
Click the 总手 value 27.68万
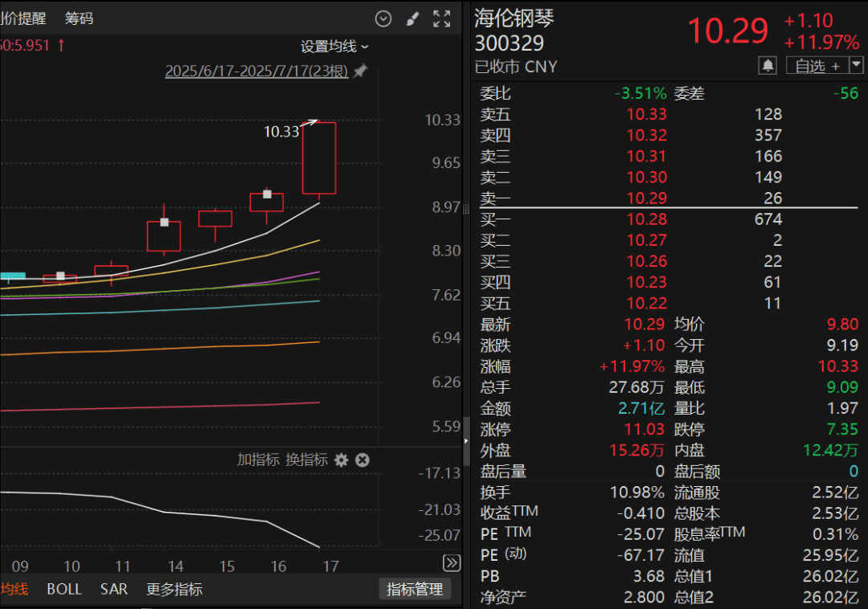coord(637,387)
